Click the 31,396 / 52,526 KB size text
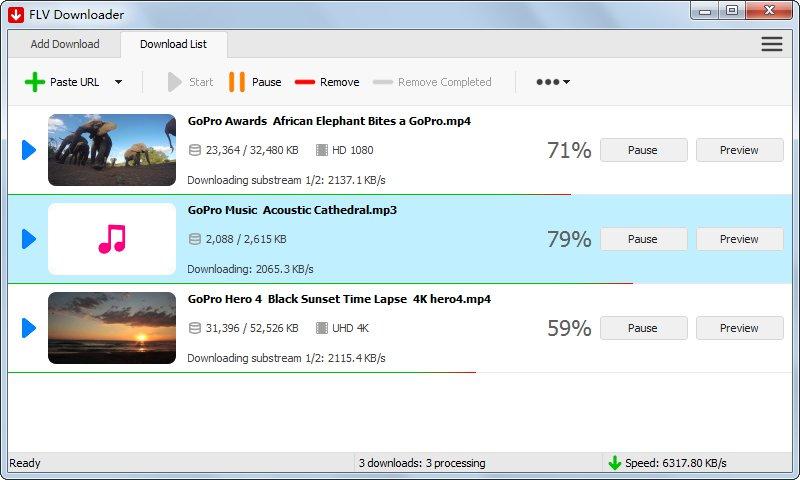800x480 pixels. point(252,328)
